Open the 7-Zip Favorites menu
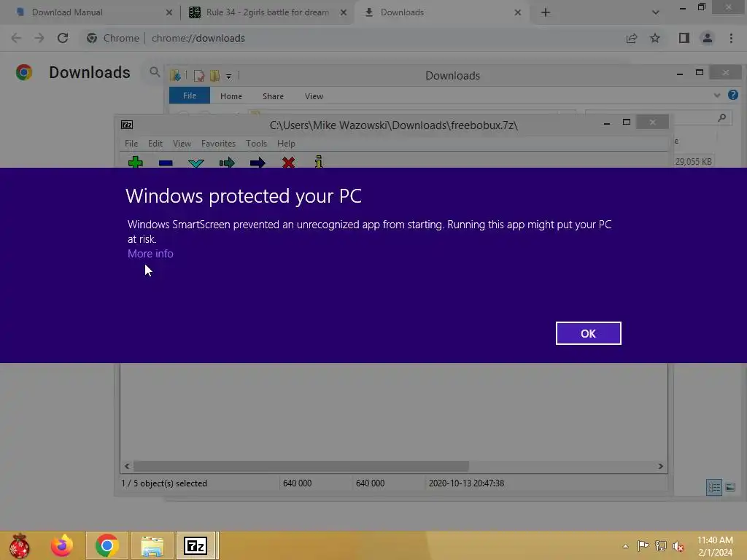This screenshot has height=560, width=747. 218,144
